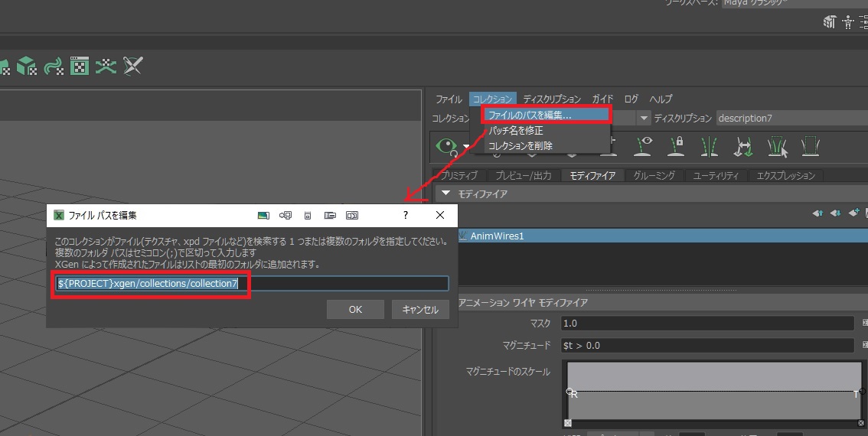Open the dropdown arrow next to eye icon
Image resolution: width=868 pixels, height=436 pixels.
[466, 147]
